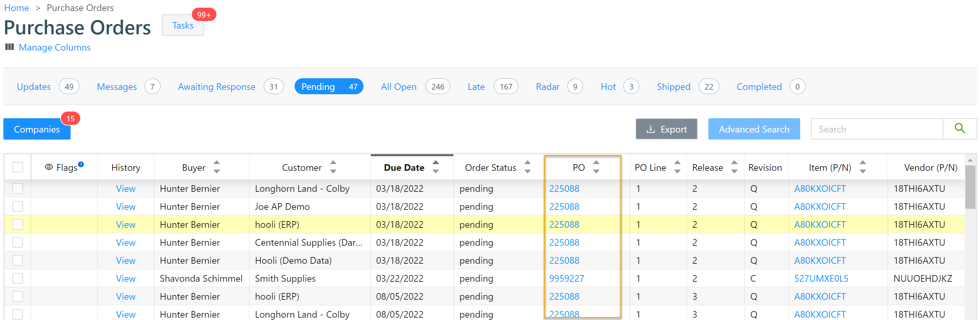Open Advanced Search
This screenshot has height=320, width=980.
coord(754,129)
